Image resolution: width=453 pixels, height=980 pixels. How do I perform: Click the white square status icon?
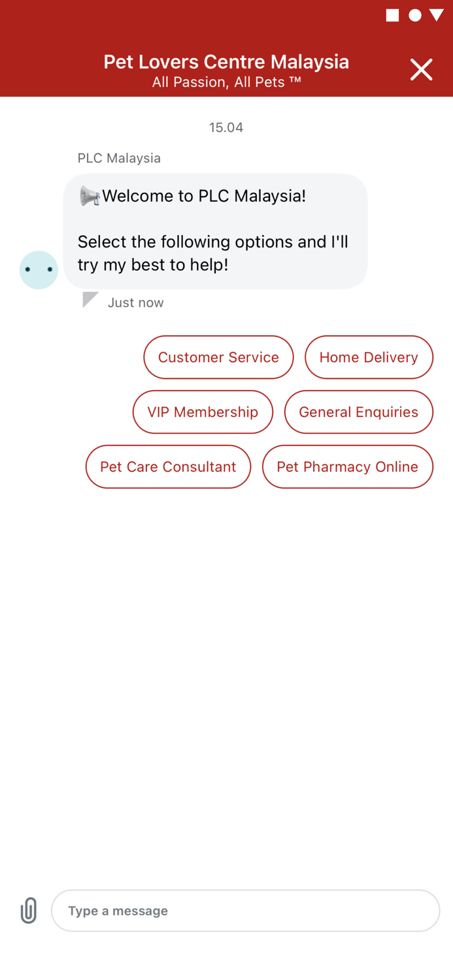click(393, 15)
